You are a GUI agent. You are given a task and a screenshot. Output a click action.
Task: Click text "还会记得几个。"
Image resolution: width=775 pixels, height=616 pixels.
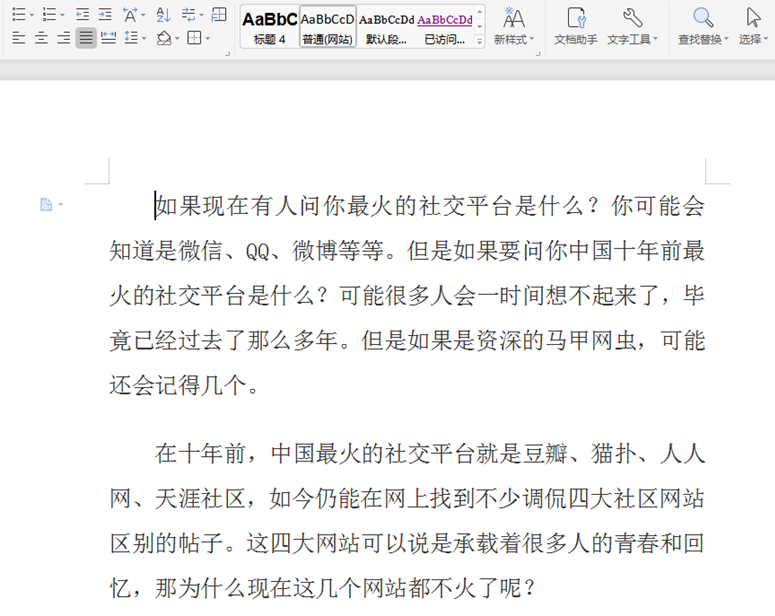(x=184, y=385)
